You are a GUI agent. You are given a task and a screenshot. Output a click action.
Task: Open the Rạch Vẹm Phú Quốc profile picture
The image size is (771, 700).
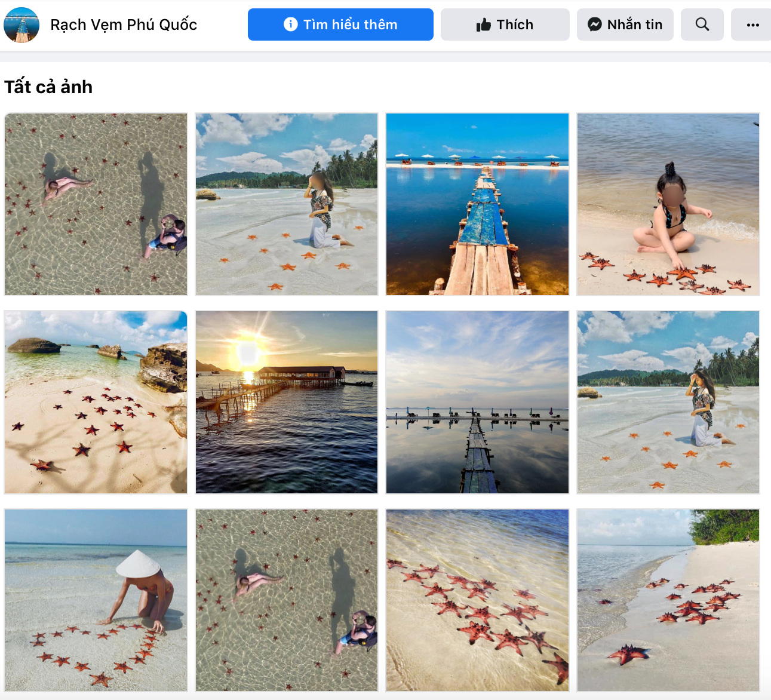click(21, 24)
